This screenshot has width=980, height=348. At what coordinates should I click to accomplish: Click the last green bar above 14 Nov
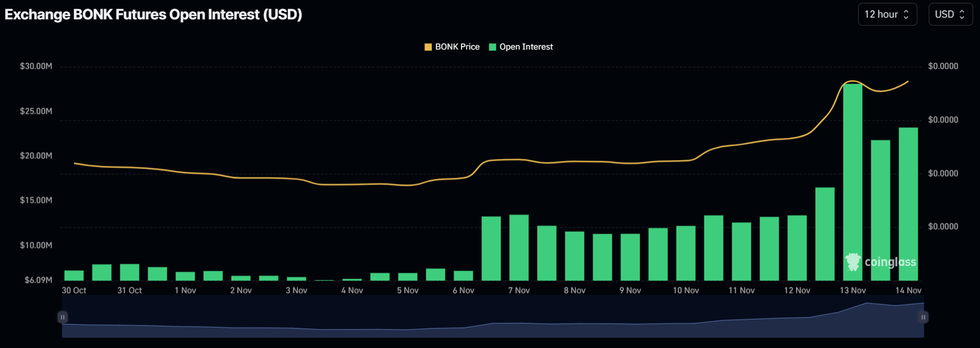(x=908, y=204)
